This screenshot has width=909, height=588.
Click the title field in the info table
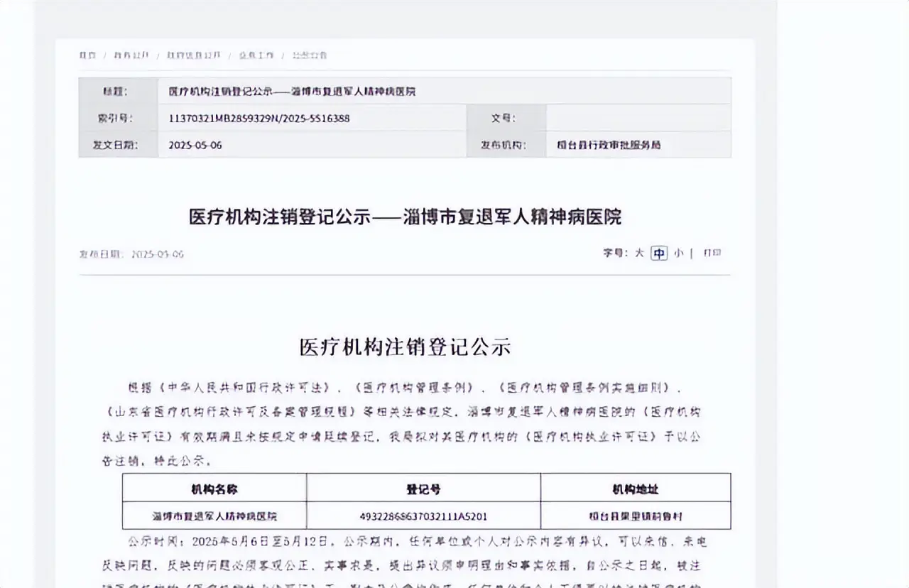292,92
